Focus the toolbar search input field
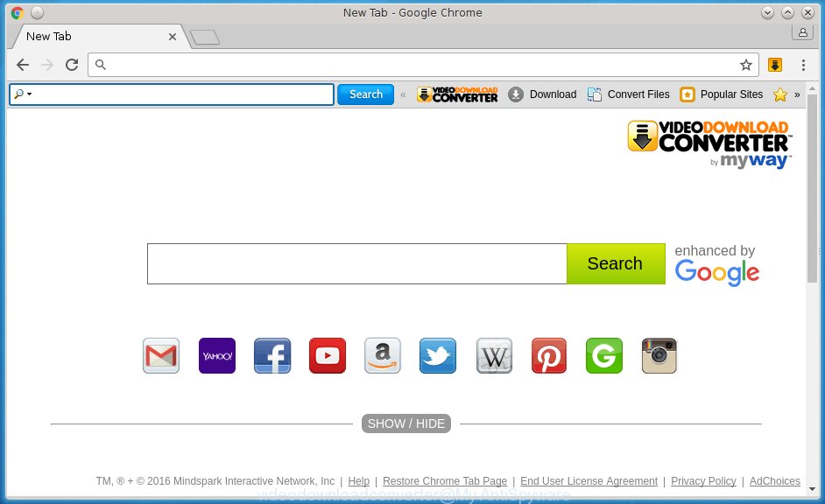This screenshot has height=504, width=825. click(x=172, y=94)
